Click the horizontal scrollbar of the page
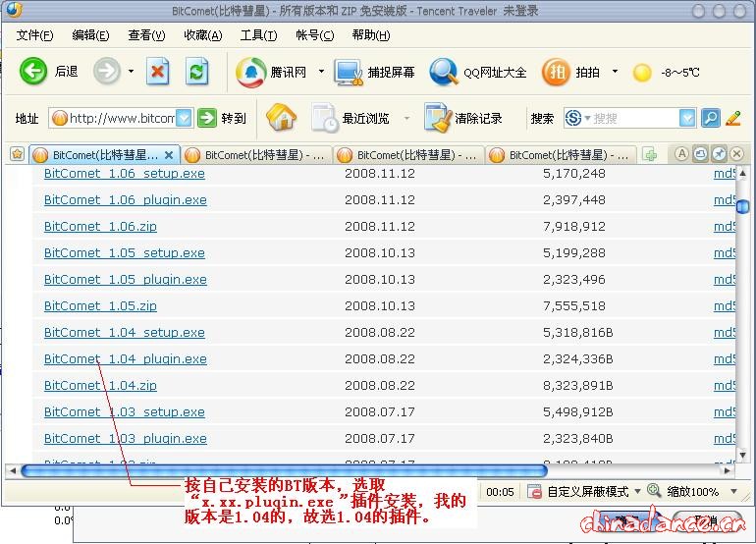 [x=285, y=470]
